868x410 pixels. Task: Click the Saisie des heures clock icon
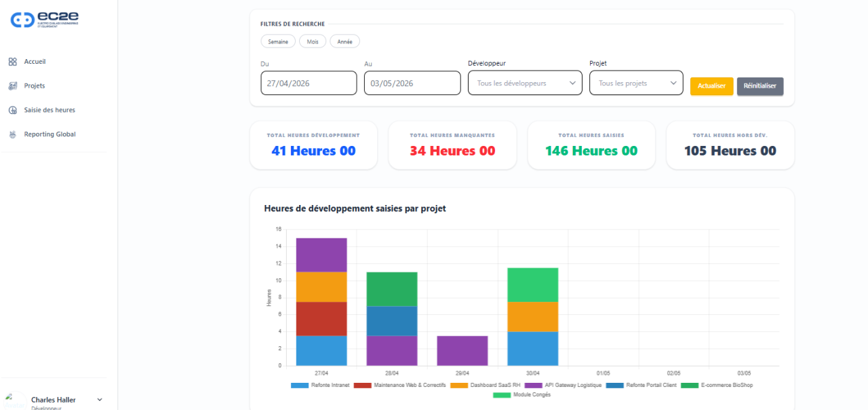[12, 110]
